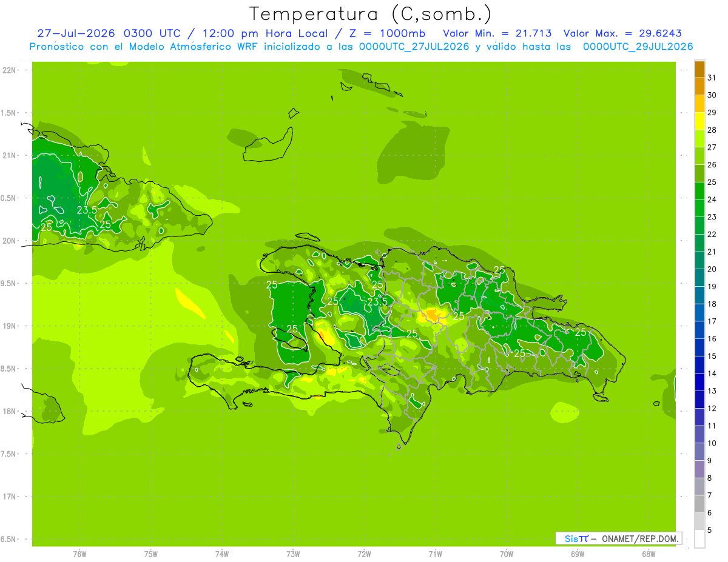Click the "18N" latitude label

click(8, 411)
